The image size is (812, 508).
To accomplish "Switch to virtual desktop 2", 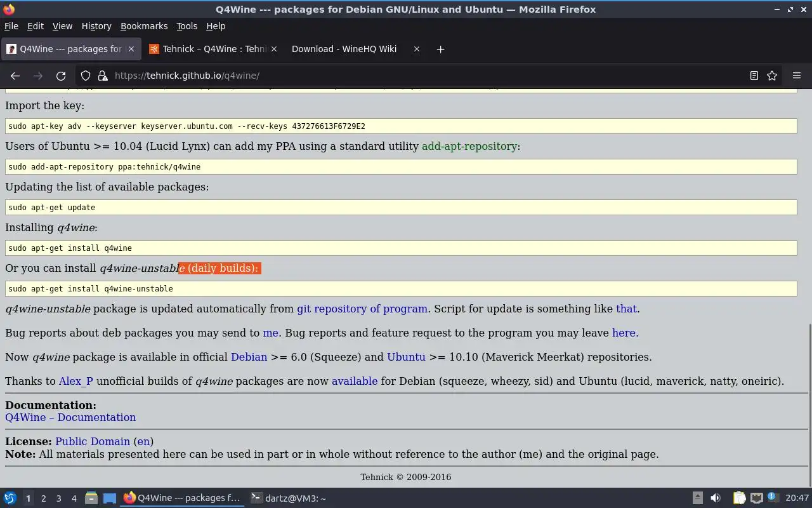I will click(43, 498).
